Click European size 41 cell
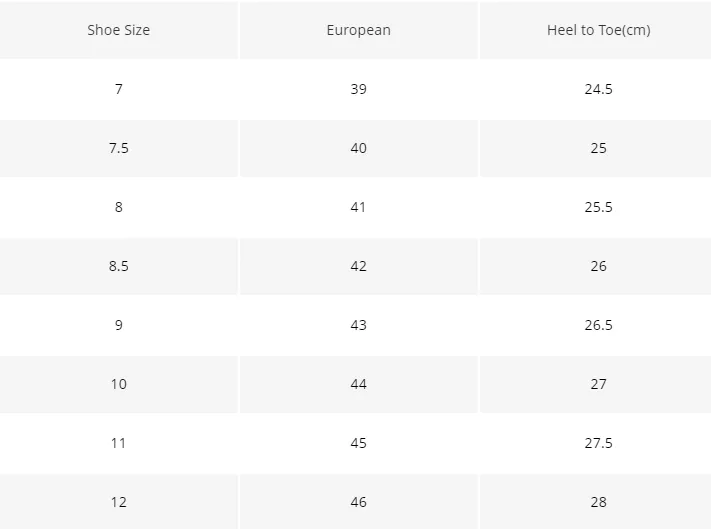Image resolution: width=711 pixels, height=529 pixels. [x=358, y=207]
